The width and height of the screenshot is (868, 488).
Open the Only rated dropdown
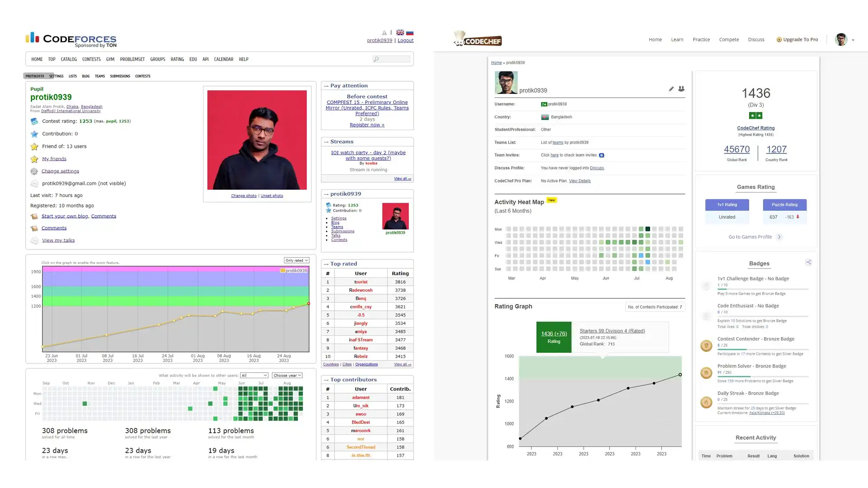(297, 260)
